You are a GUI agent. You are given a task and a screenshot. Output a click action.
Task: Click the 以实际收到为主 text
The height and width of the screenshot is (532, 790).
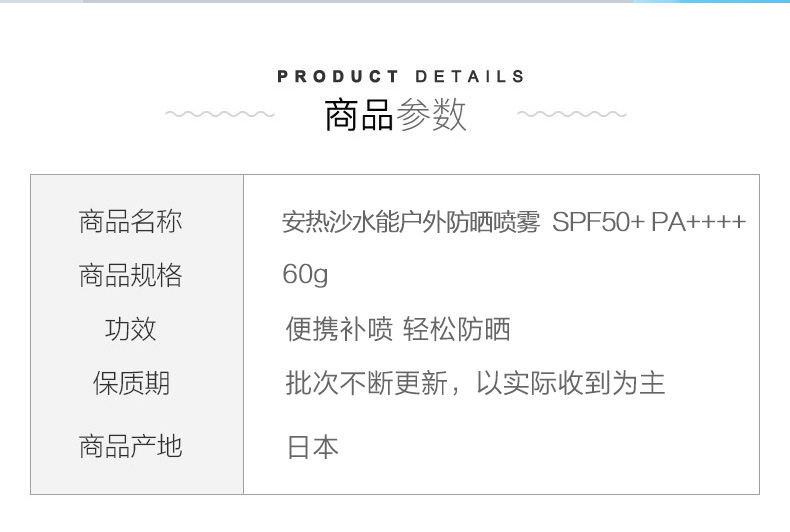(x=570, y=383)
